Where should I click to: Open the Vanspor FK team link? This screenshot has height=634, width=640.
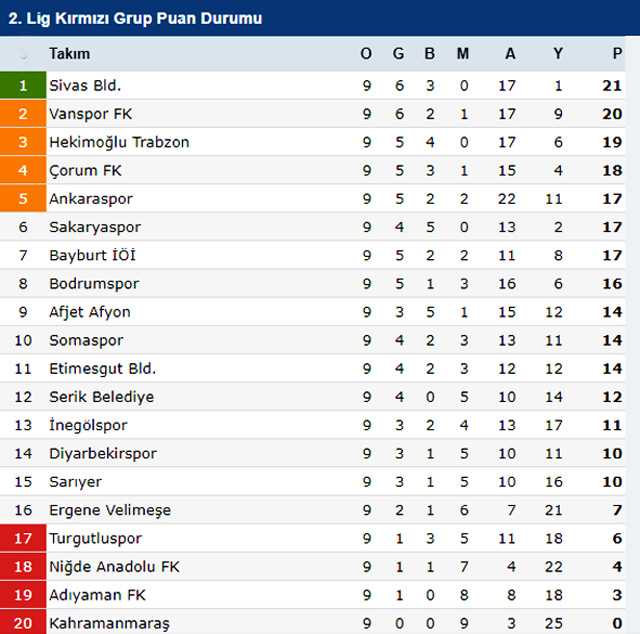[90, 114]
